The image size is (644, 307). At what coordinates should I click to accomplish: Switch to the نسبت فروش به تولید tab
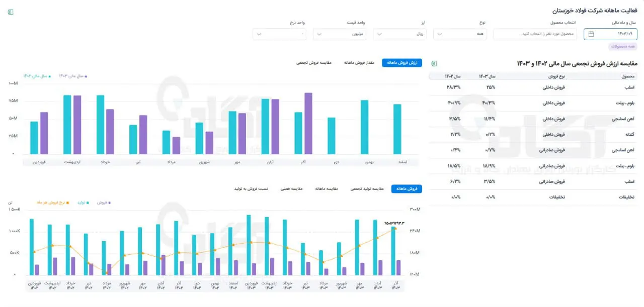pyautogui.click(x=251, y=189)
